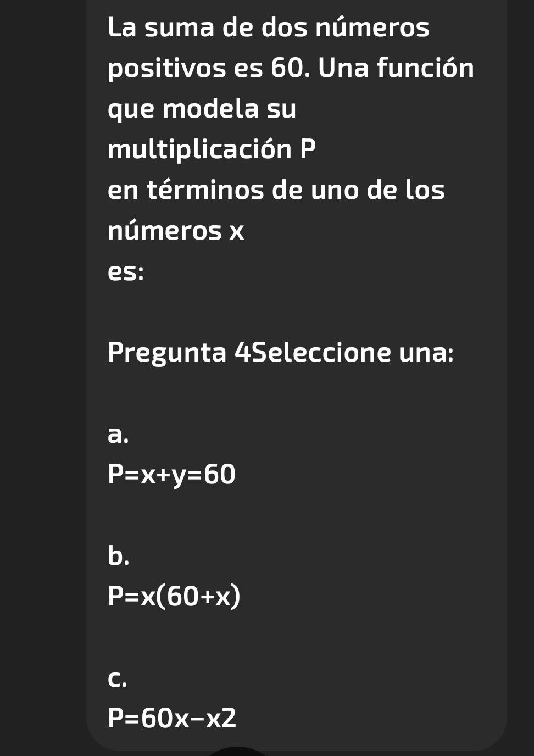The image size is (534, 756).
Task: Click the line 'positivos es 60. Una función'
Action: 291,69
